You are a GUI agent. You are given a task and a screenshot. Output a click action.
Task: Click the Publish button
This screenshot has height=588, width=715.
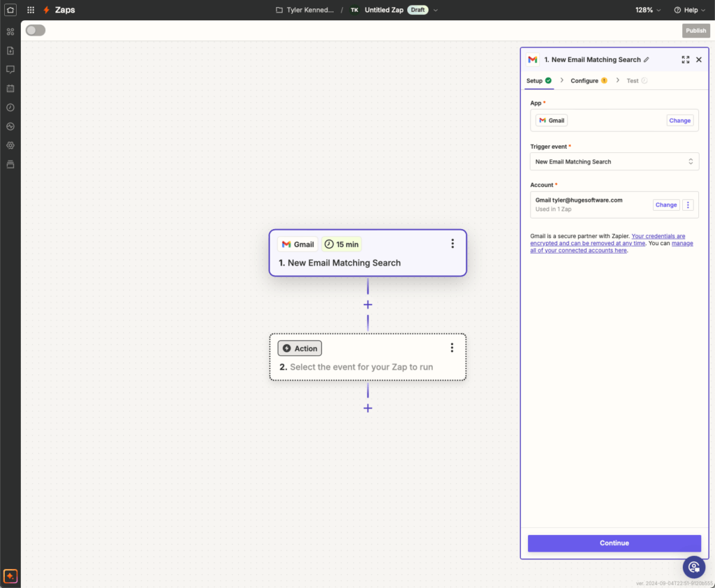(695, 31)
